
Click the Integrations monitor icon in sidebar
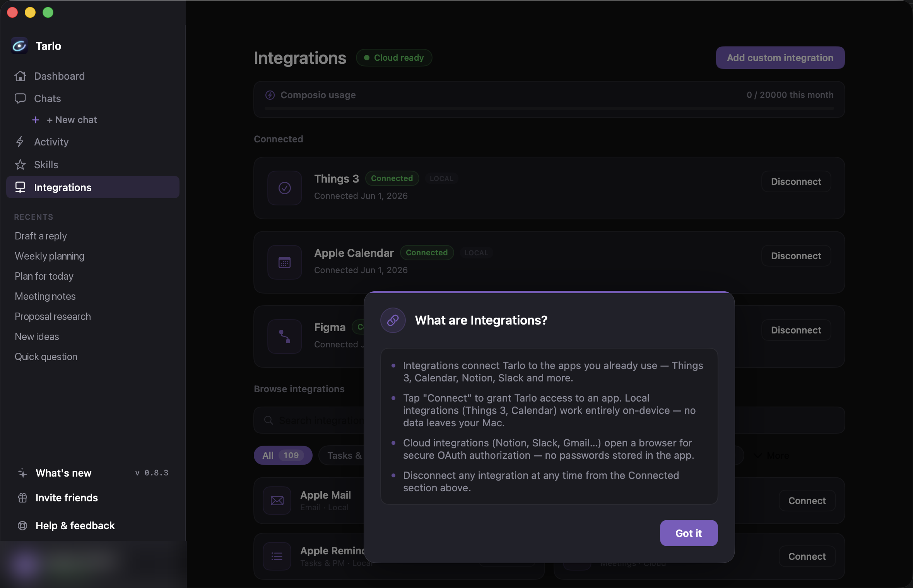[x=20, y=187]
